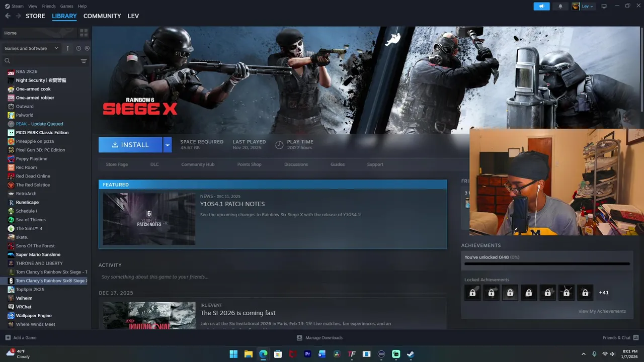
Task: Open the Discussions link
Action: coord(296,164)
